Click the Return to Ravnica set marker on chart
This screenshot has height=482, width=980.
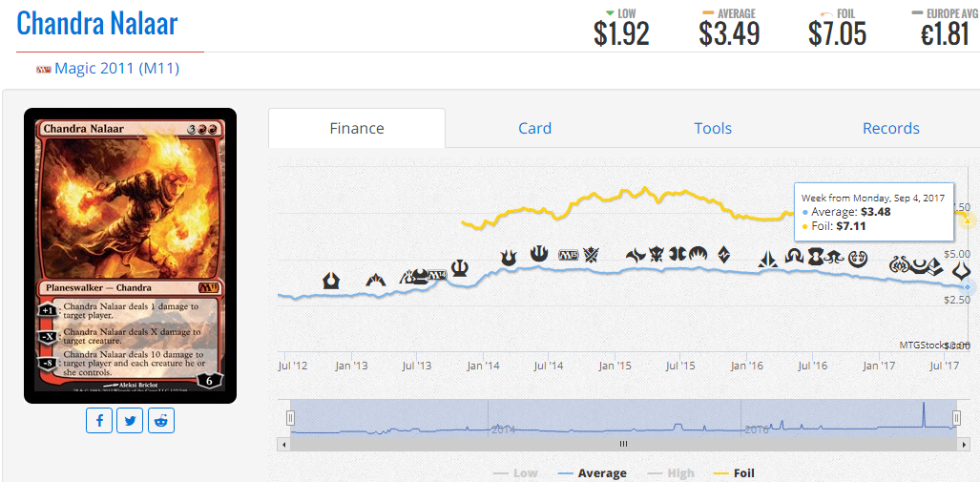(x=330, y=280)
